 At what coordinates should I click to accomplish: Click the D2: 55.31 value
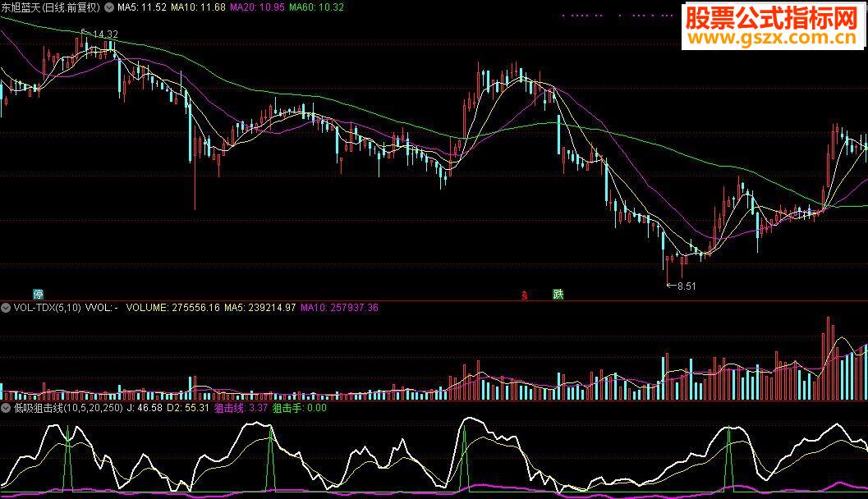coord(188,408)
